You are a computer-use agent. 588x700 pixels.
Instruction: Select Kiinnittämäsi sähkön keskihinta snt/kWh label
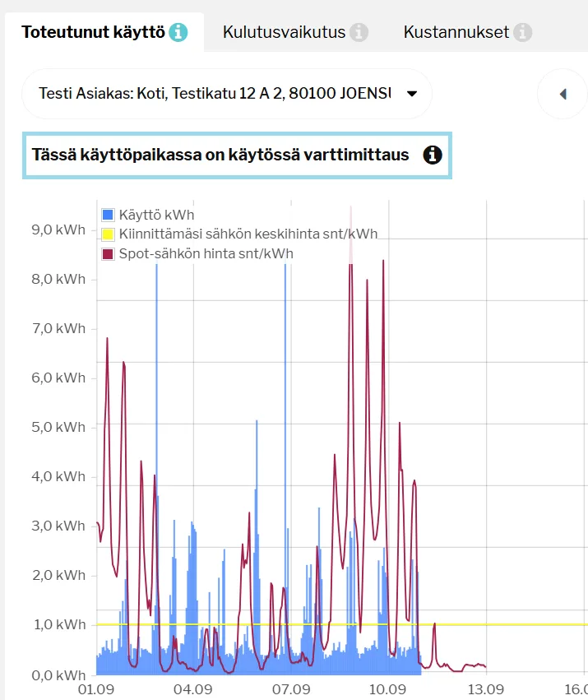click(x=248, y=234)
